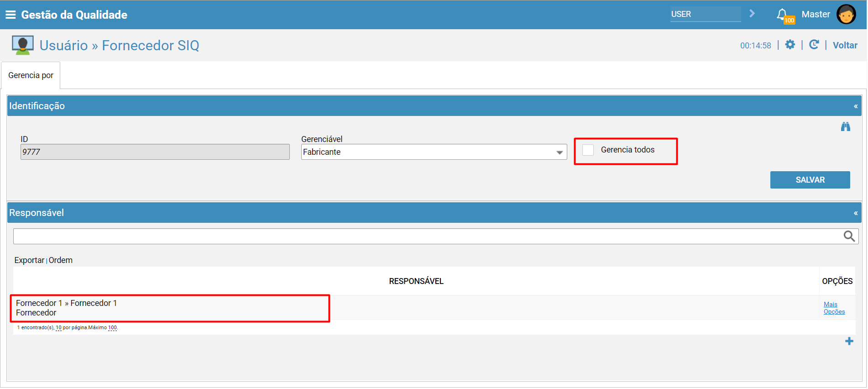868x389 pixels.
Task: Click the arrow next to USER field
Action: [752, 14]
